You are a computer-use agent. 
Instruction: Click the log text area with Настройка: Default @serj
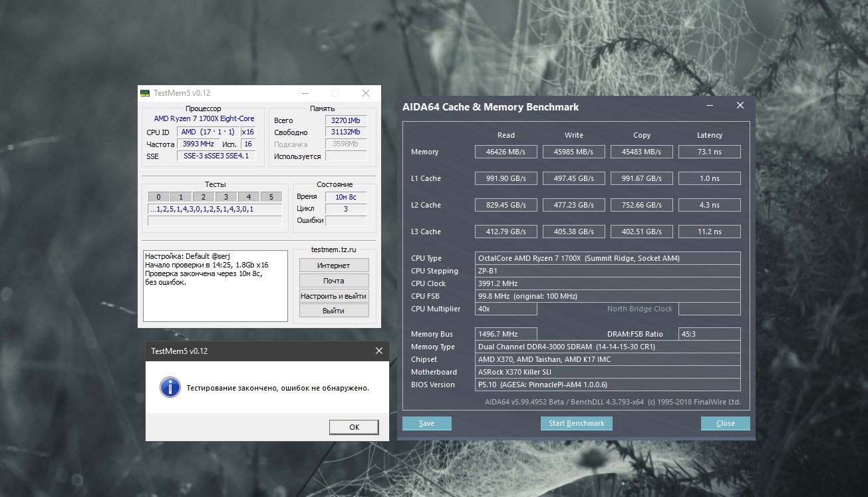pyautogui.click(x=216, y=286)
